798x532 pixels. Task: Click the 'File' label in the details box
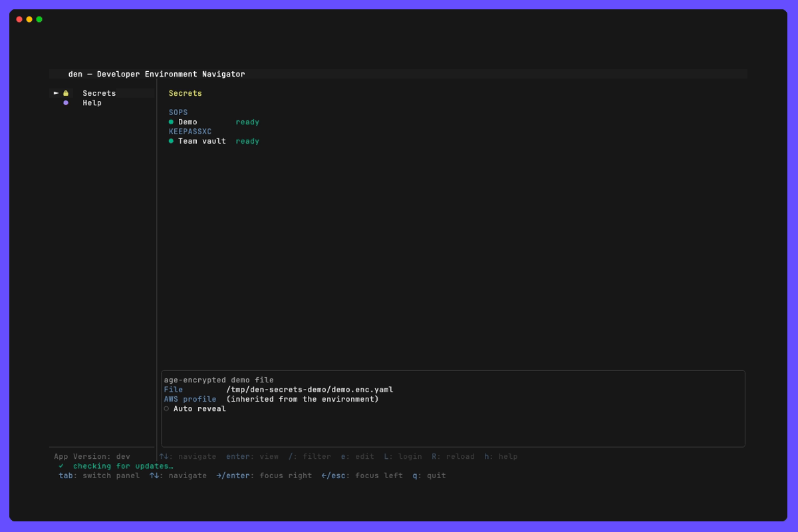(x=174, y=390)
